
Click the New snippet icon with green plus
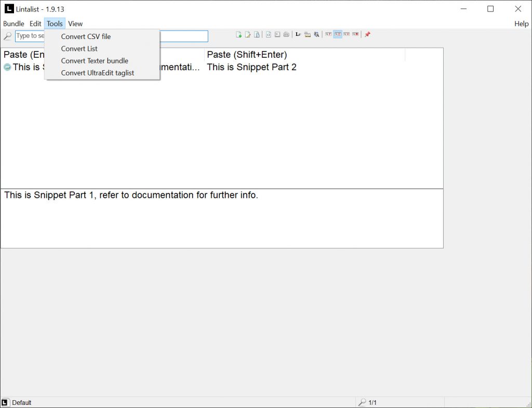point(239,34)
